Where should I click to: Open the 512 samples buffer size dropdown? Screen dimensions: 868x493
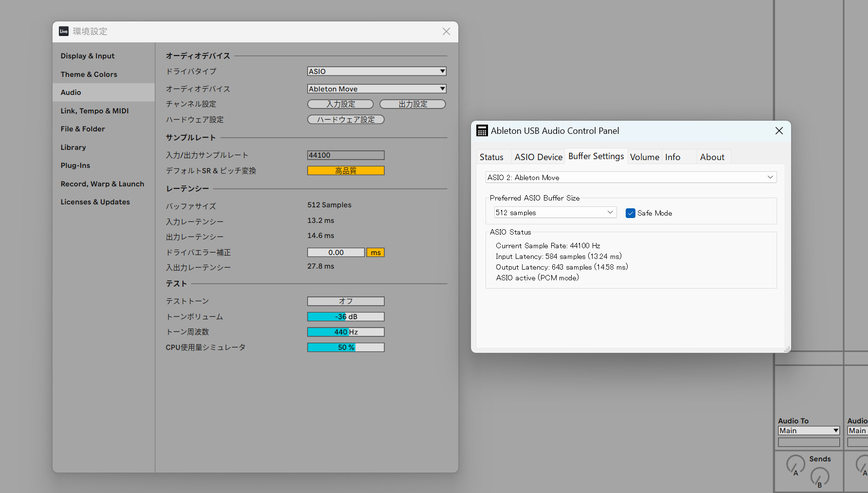555,213
